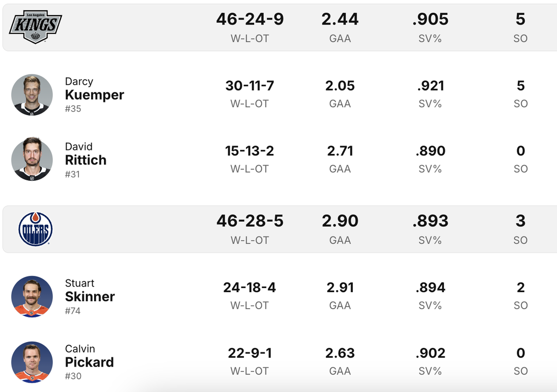Screen dimensions: 557x392
Task: Click Oilers team 2.90 GAA value
Action: click(340, 221)
